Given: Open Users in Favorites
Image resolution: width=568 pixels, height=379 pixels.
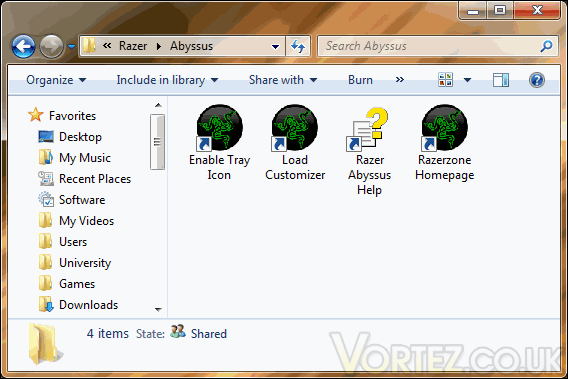Looking at the screenshot, I should tap(73, 242).
